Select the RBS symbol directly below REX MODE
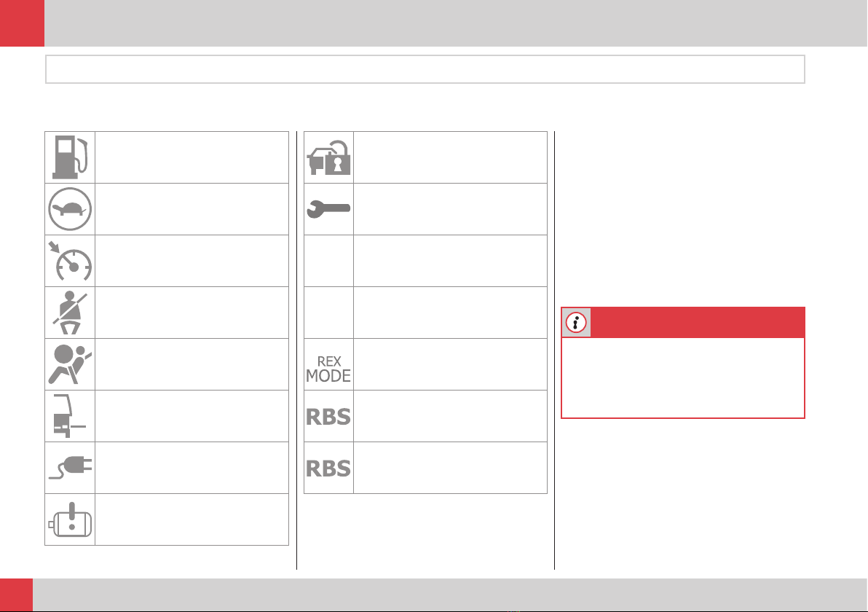The image size is (868, 612). point(328,417)
